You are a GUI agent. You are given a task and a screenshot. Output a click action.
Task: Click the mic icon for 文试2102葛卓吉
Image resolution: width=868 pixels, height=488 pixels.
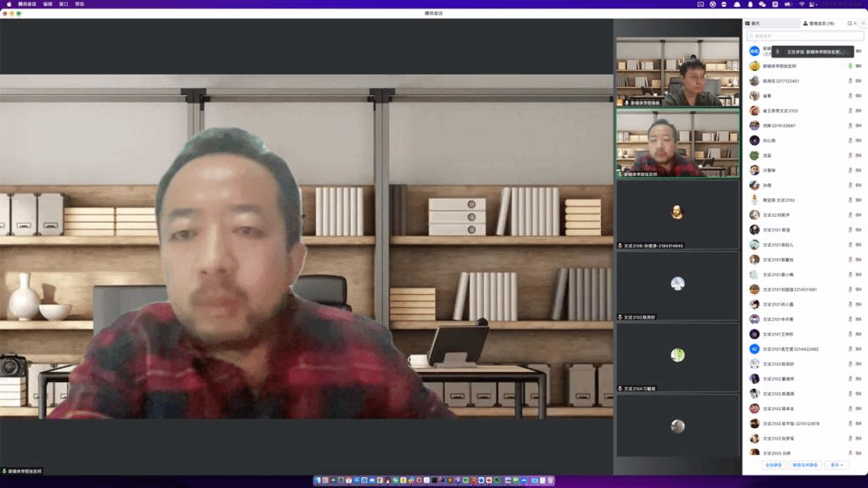tap(849, 408)
